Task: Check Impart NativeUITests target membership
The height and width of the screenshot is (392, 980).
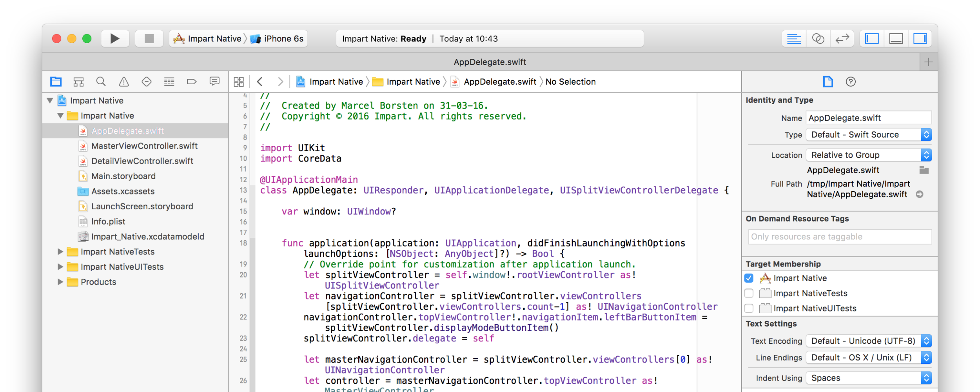Action: 749,309
